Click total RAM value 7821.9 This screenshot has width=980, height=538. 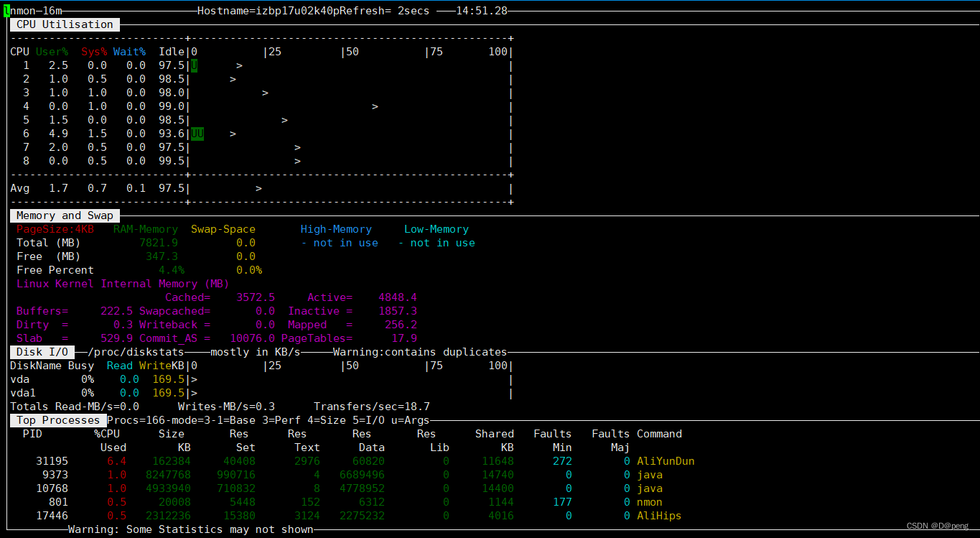(x=159, y=243)
